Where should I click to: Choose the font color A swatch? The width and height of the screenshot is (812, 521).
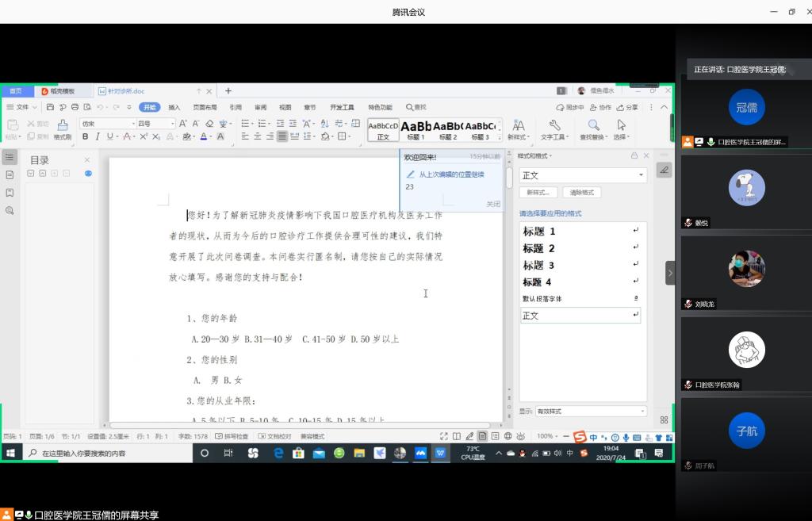pyautogui.click(x=204, y=136)
